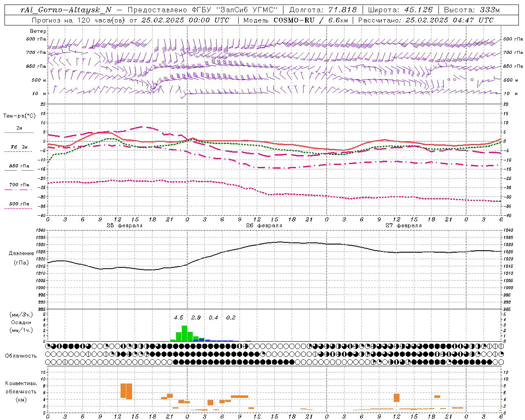Click the Осадки precipitation label
The image size is (525, 420).
click(21, 322)
